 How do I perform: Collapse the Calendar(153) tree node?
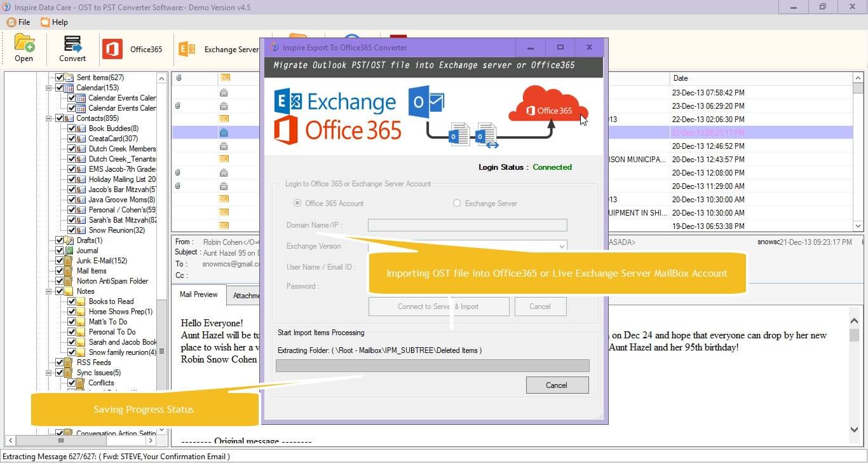click(49, 88)
